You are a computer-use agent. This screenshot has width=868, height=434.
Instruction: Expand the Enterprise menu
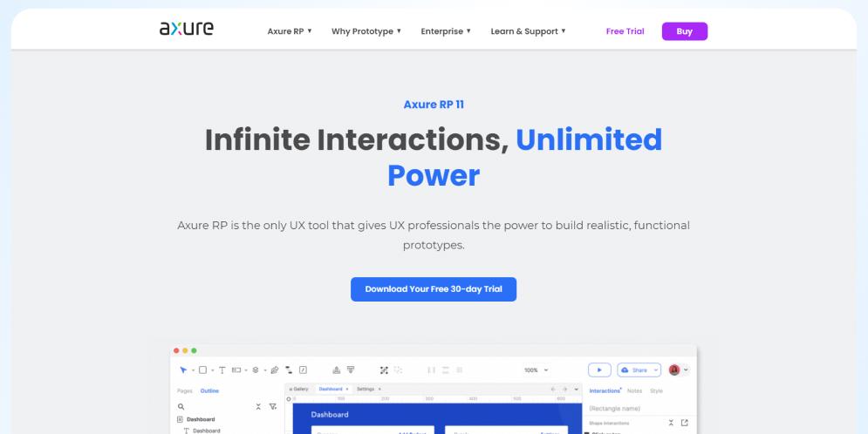446,31
